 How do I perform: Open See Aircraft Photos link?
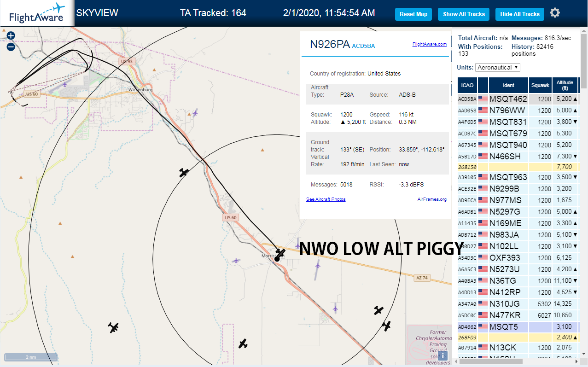pos(326,199)
